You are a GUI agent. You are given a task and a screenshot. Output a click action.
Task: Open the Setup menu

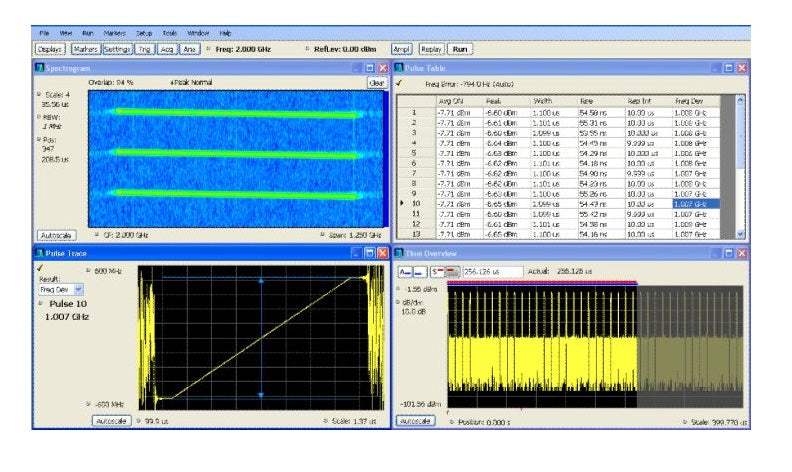[x=144, y=34]
